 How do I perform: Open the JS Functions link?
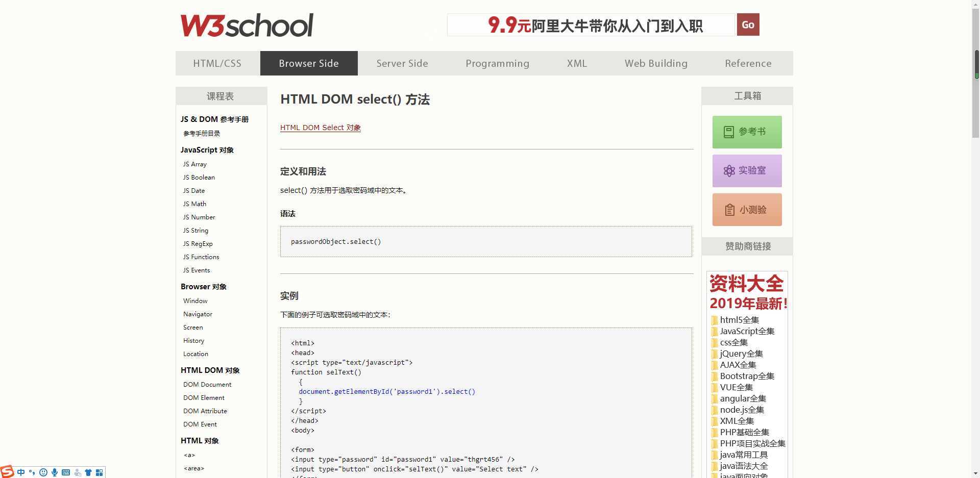[201, 257]
